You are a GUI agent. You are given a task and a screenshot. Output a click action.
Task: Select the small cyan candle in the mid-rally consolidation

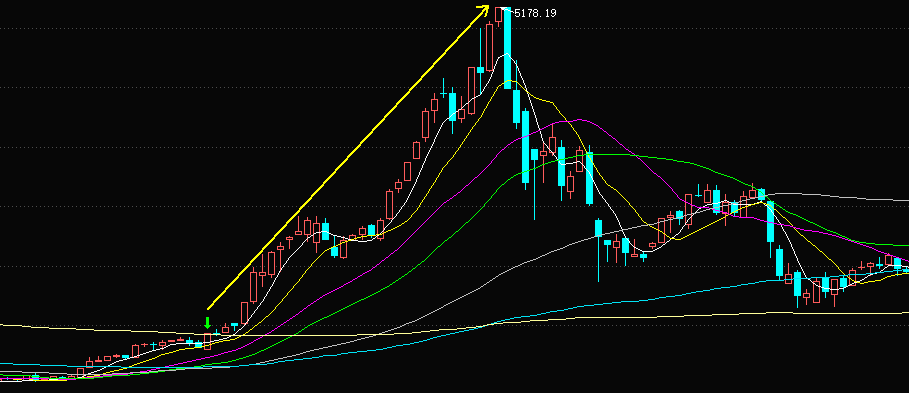point(334,250)
